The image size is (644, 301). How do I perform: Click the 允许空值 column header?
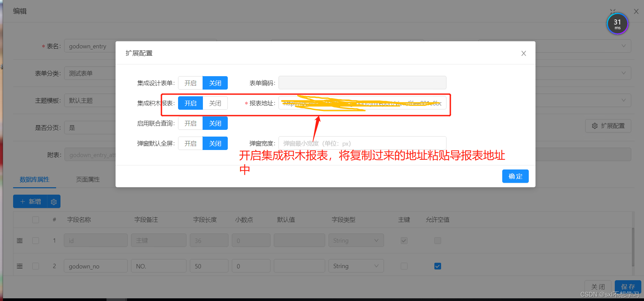point(437,220)
